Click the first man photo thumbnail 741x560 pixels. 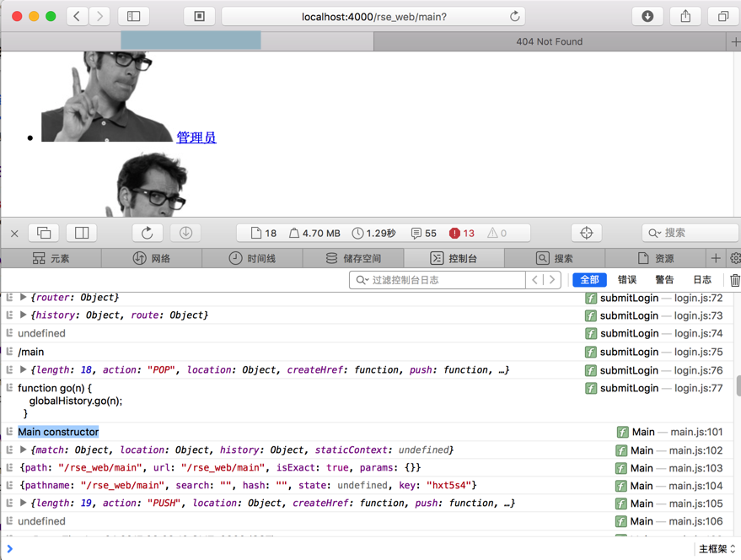click(107, 96)
